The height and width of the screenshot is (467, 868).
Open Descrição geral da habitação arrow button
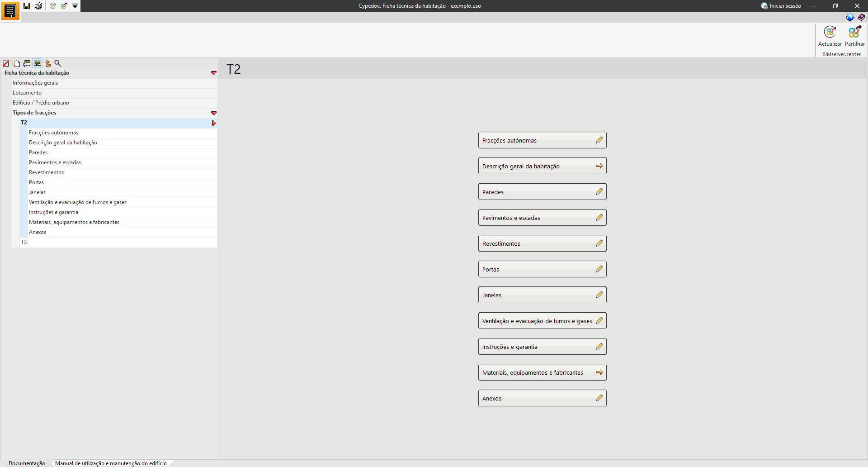pyautogui.click(x=542, y=166)
